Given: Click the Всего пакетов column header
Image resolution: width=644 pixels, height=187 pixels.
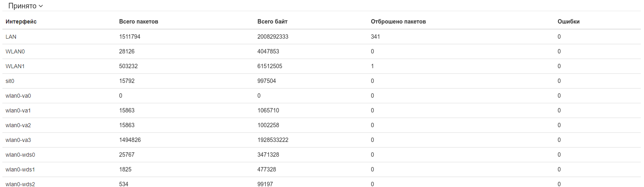Looking at the screenshot, I should [x=138, y=22].
